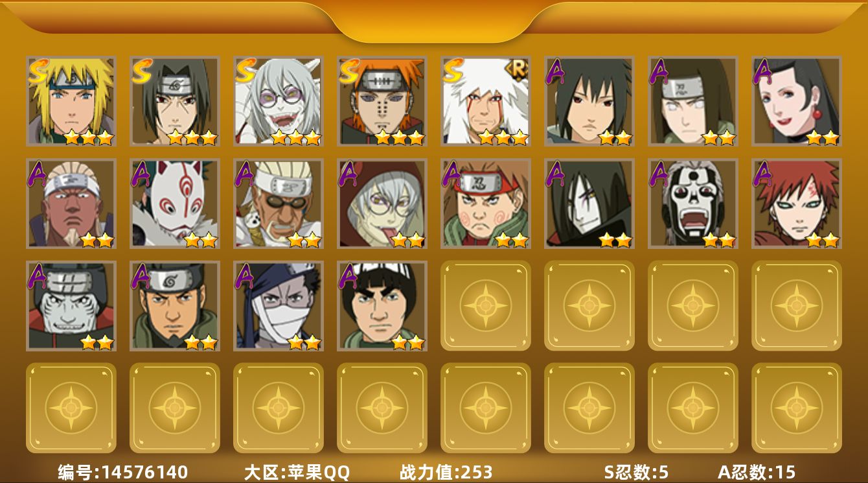Select the shark-faced A-rank ninja portrait
The image size is (868, 483).
pos(71,306)
